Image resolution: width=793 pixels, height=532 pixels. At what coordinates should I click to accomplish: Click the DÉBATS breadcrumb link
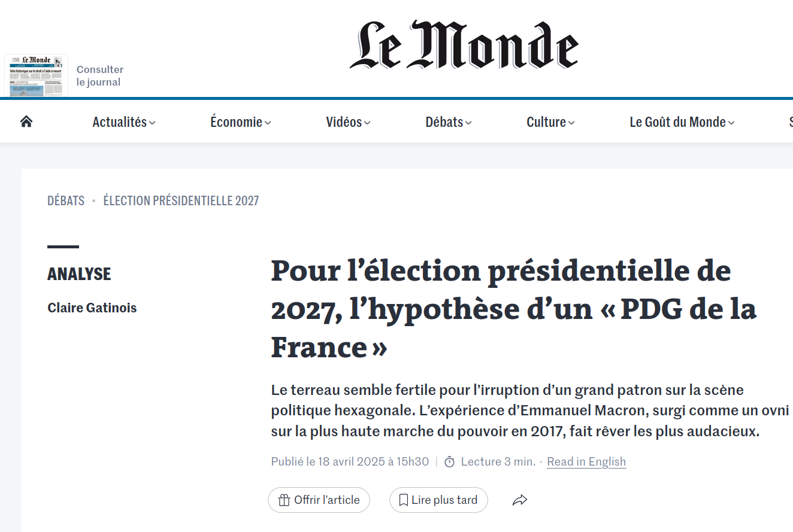(x=66, y=201)
